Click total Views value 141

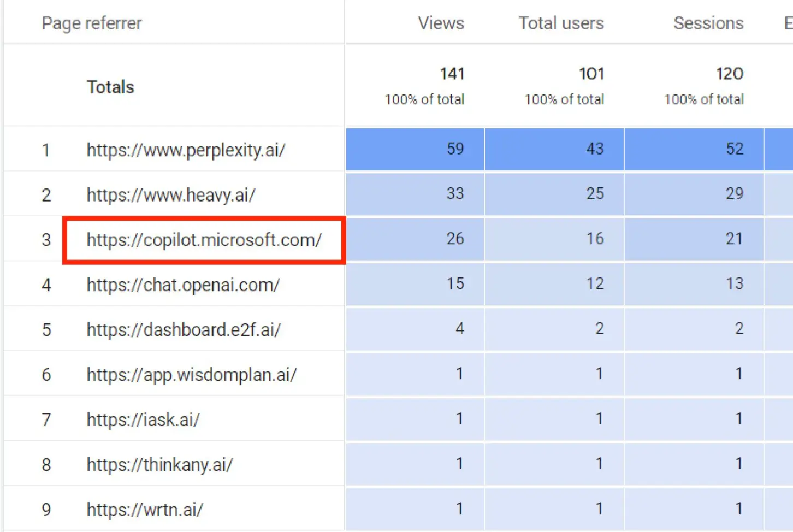pyautogui.click(x=452, y=74)
